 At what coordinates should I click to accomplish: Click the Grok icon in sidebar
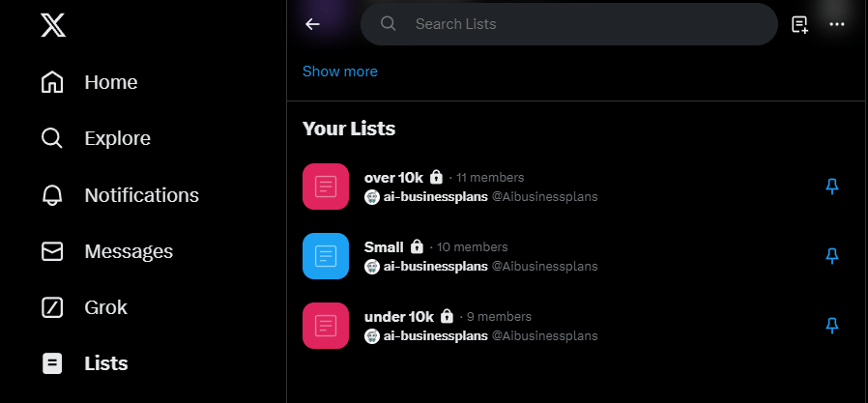pyautogui.click(x=52, y=307)
